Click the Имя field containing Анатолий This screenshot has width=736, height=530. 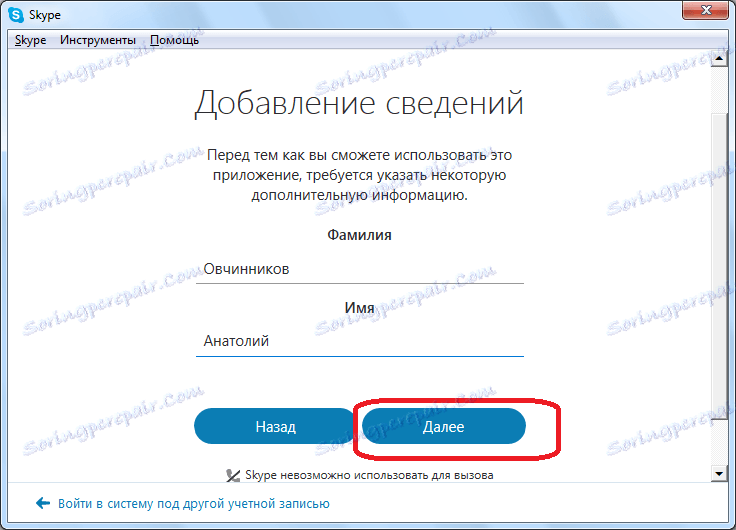360,341
